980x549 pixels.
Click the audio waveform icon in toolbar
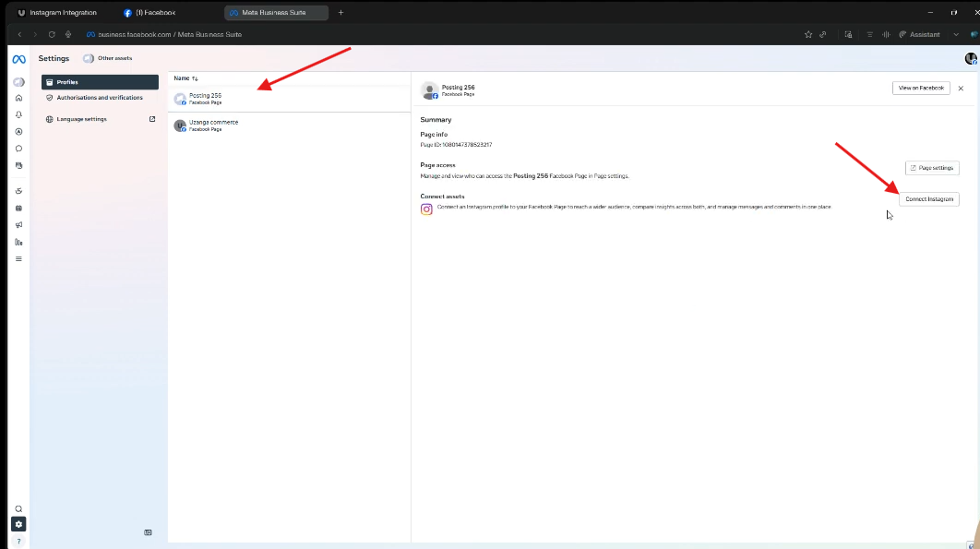[x=886, y=34]
